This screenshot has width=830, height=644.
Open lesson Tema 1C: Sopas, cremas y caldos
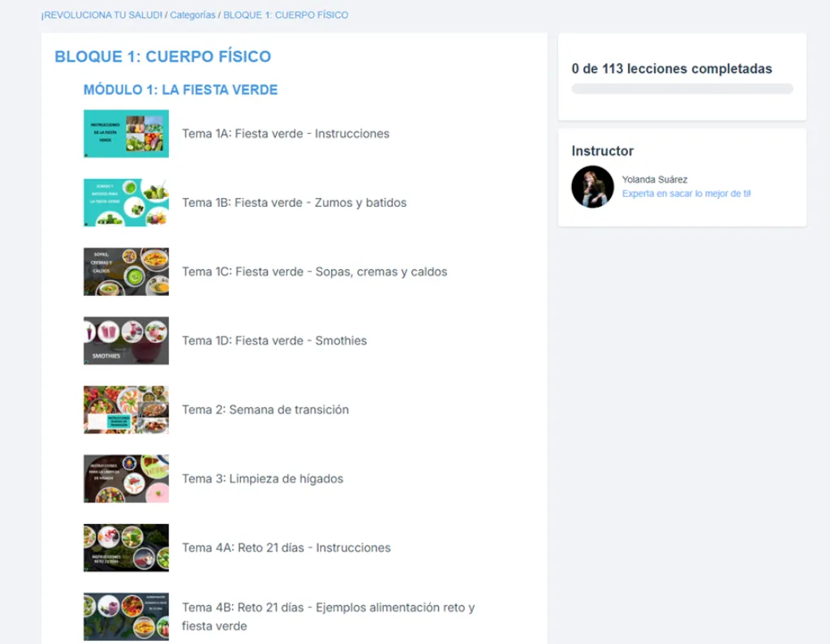tap(315, 272)
